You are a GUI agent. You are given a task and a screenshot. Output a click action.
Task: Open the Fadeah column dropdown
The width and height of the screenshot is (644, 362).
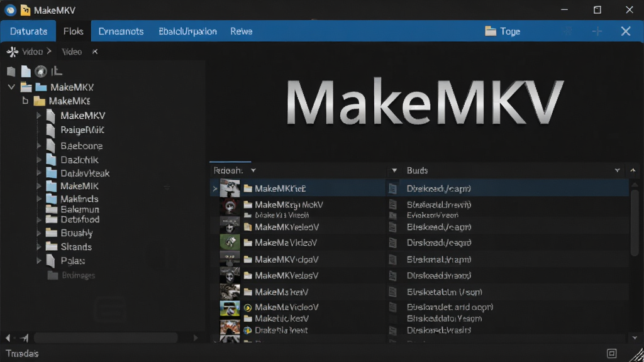tap(253, 170)
